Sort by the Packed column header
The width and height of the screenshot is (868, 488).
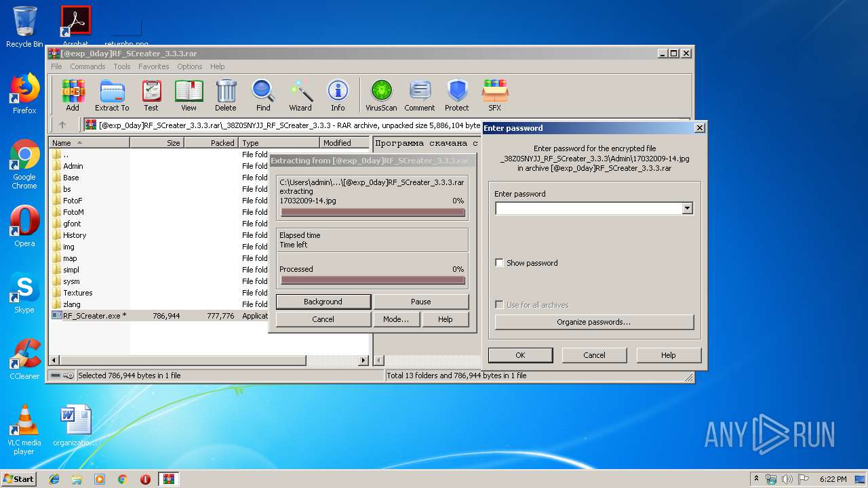tap(211, 143)
